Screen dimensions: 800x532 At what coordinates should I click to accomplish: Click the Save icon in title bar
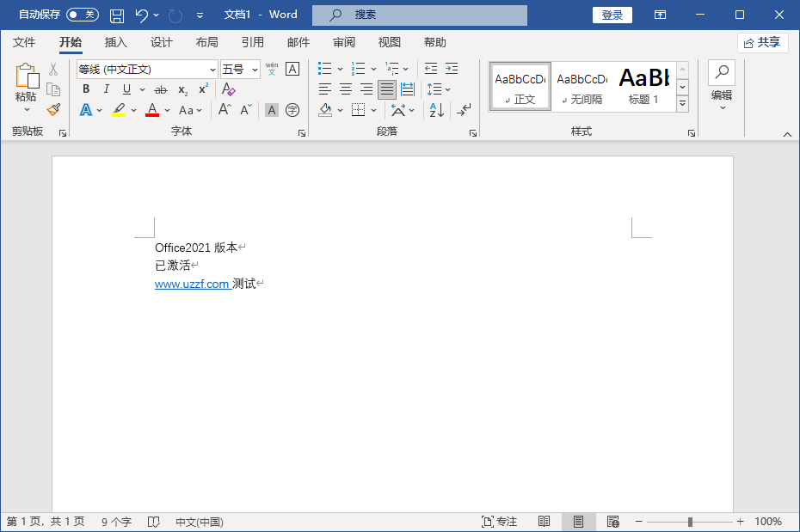tap(117, 15)
